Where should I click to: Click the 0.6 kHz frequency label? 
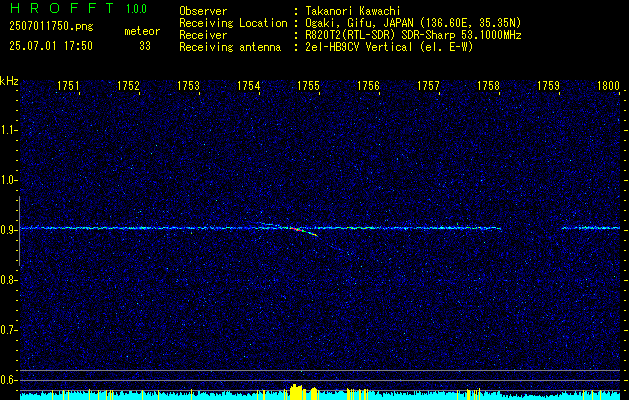tap(8, 380)
